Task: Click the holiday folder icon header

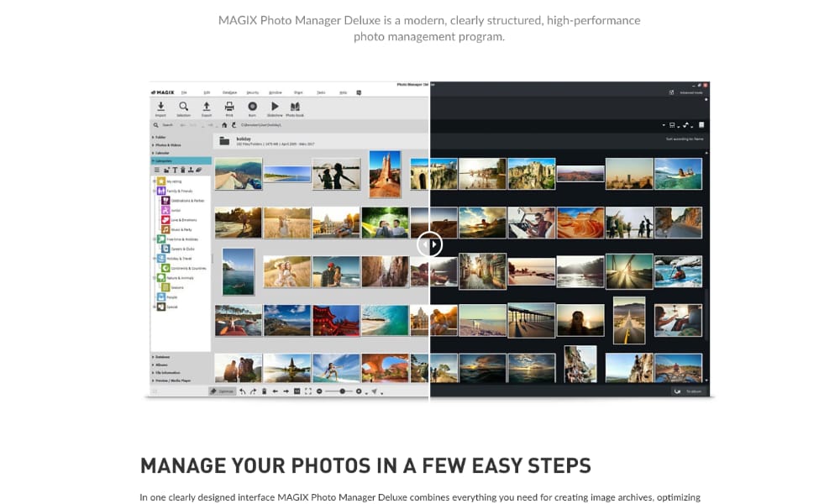Action: (x=224, y=141)
